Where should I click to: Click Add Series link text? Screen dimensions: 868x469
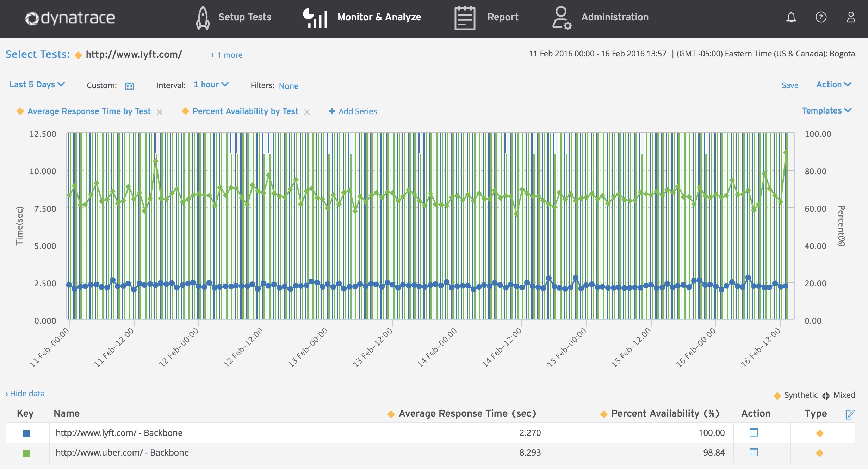coord(358,111)
